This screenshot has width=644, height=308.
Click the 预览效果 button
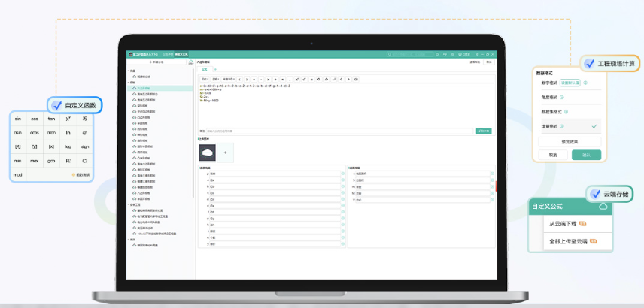[570, 141]
